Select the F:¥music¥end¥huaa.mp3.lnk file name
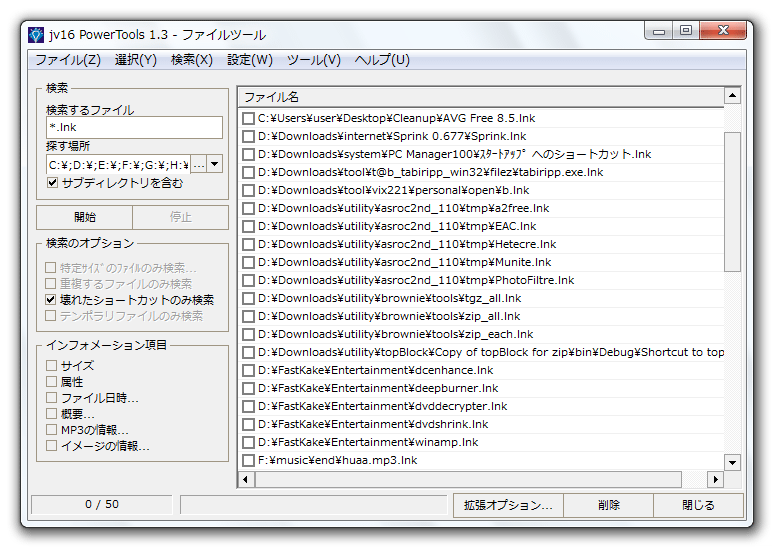This screenshot has width=778, height=552. coord(338,460)
